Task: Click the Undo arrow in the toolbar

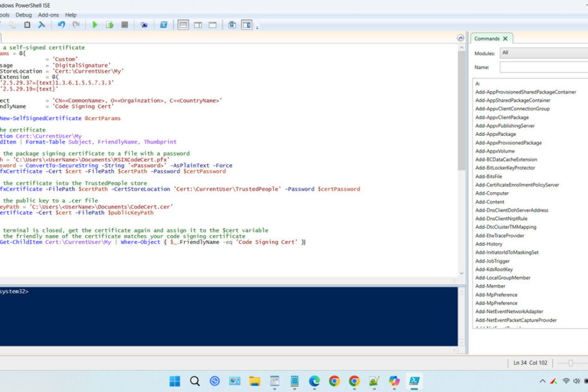Action: pos(61,25)
